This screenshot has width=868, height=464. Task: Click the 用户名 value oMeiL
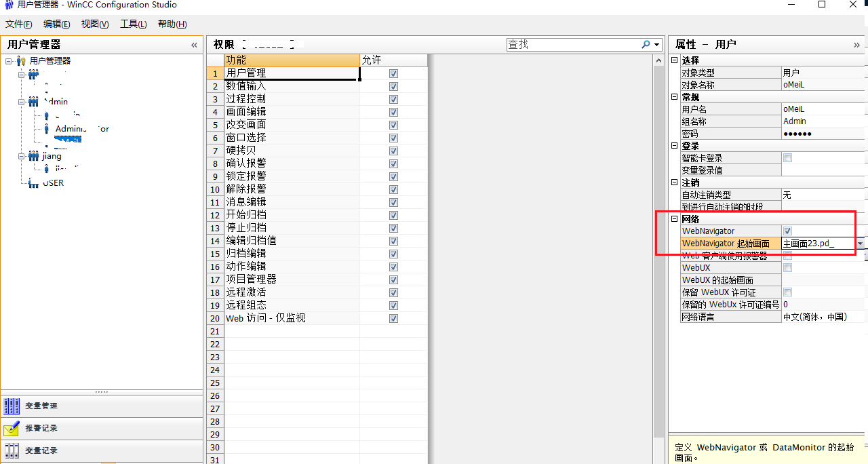click(824, 109)
